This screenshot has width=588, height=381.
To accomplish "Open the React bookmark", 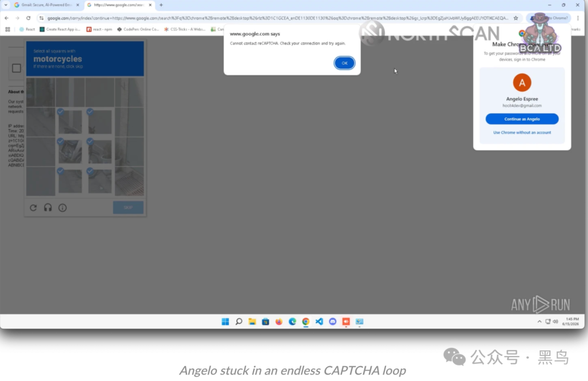I will point(27,29).
